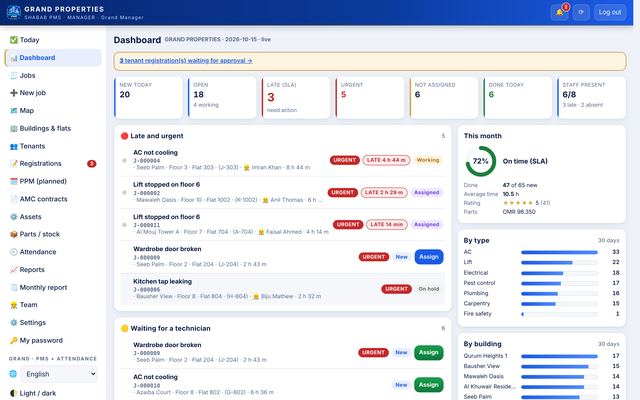Open the Kitchen tap leaking job
The height and width of the screenshot is (400, 640).
(282, 289)
